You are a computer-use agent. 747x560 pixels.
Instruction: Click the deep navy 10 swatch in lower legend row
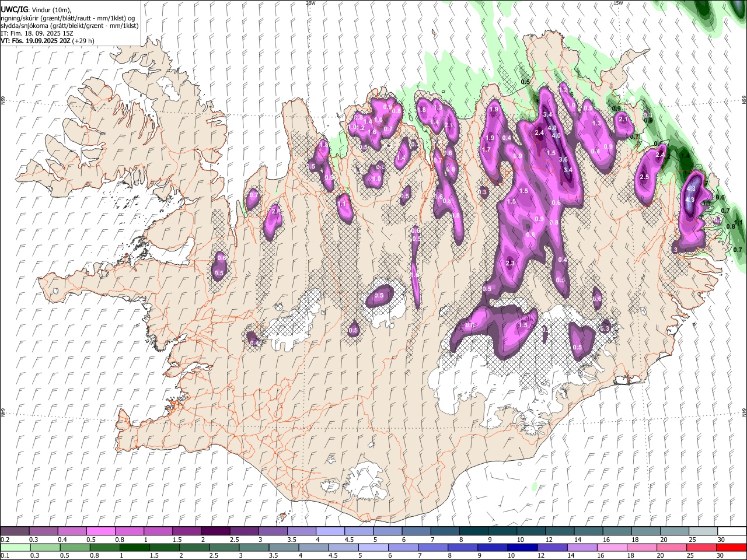click(x=522, y=547)
